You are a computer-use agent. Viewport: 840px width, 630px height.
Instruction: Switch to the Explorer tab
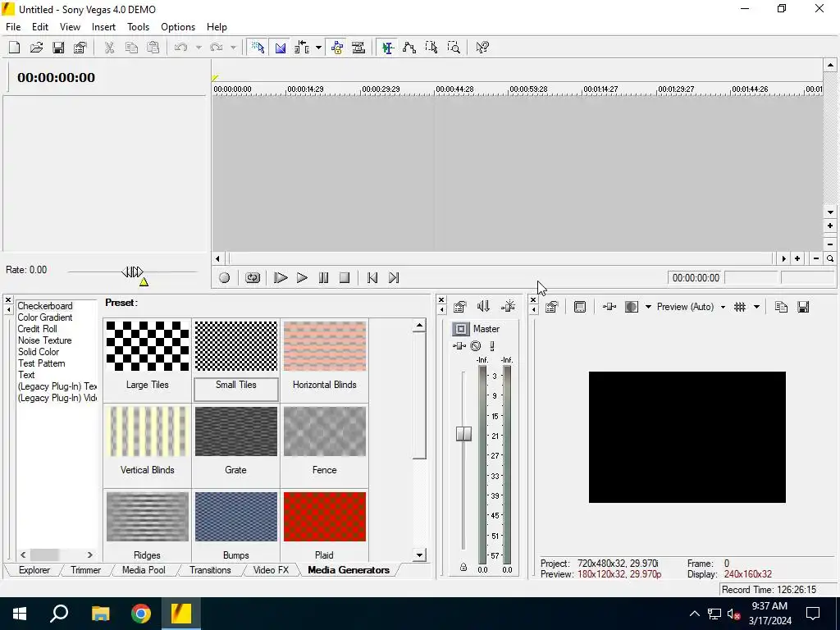(34, 570)
